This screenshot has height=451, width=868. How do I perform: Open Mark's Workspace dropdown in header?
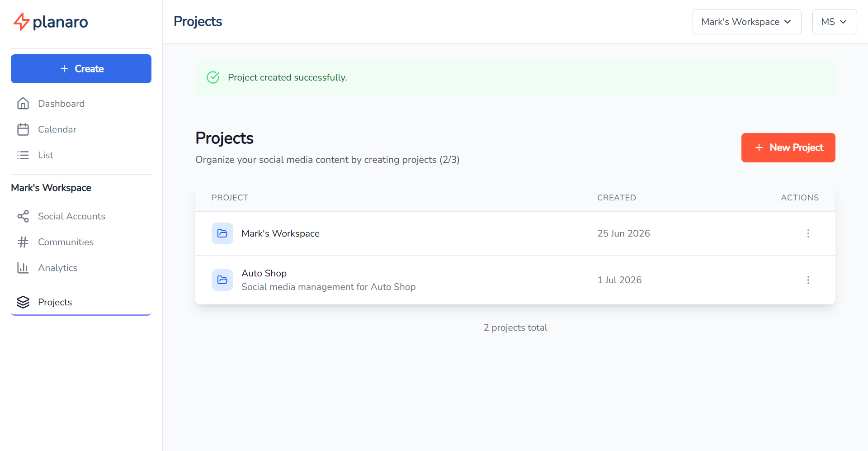pyautogui.click(x=747, y=22)
